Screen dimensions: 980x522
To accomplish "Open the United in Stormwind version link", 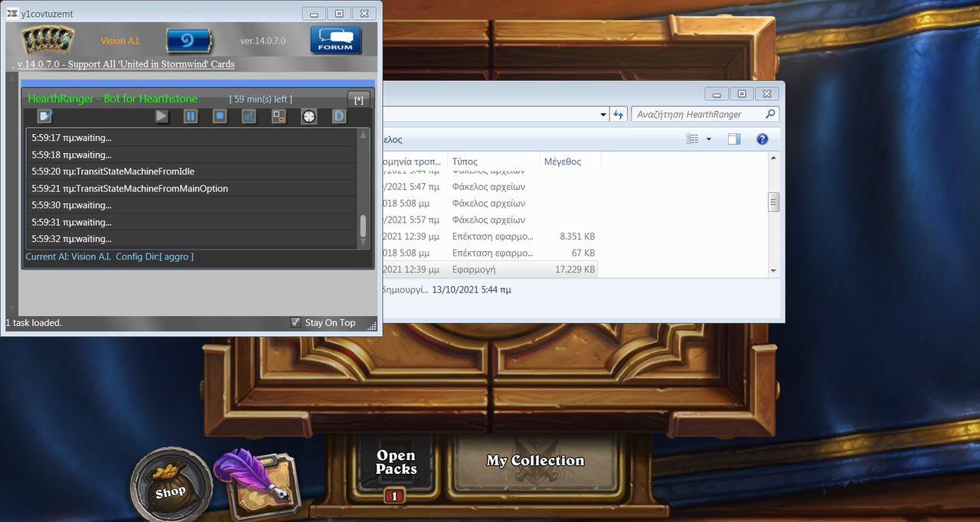I will coord(126,64).
